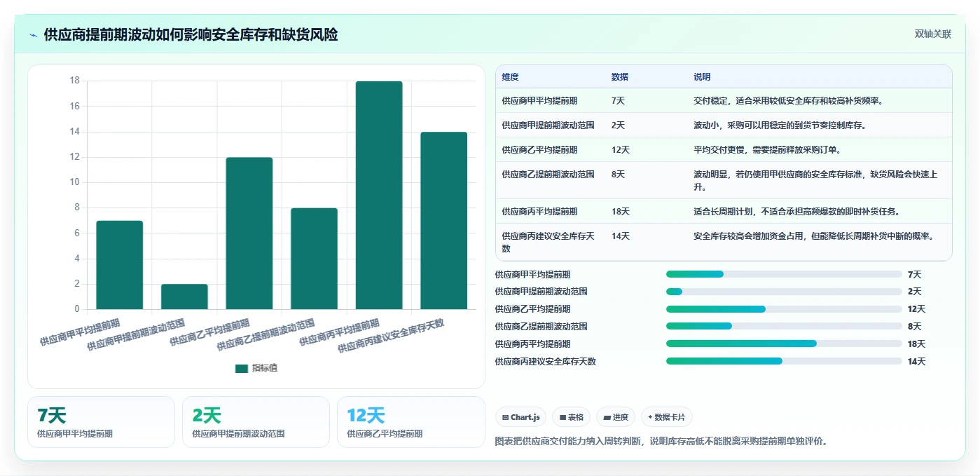Select the 表格 tag chip

pyautogui.click(x=571, y=417)
